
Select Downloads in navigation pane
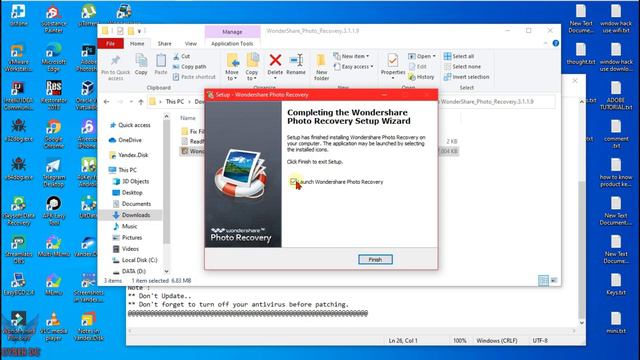(x=131, y=215)
